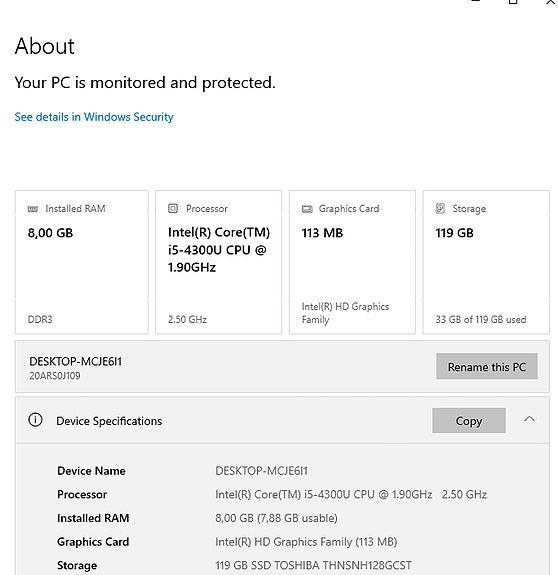The height and width of the screenshot is (575, 558).
Task: Select DESKTOP-MCJE6I1 name beside Rename button
Action: click(76, 362)
